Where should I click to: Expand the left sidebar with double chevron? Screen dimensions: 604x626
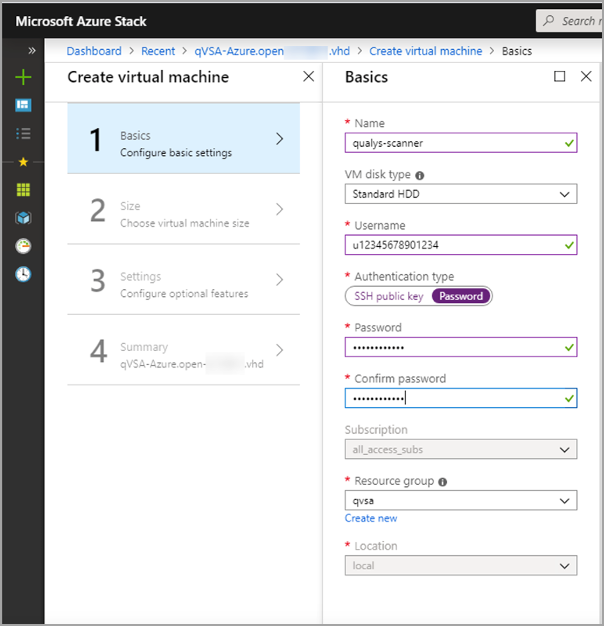(x=32, y=51)
